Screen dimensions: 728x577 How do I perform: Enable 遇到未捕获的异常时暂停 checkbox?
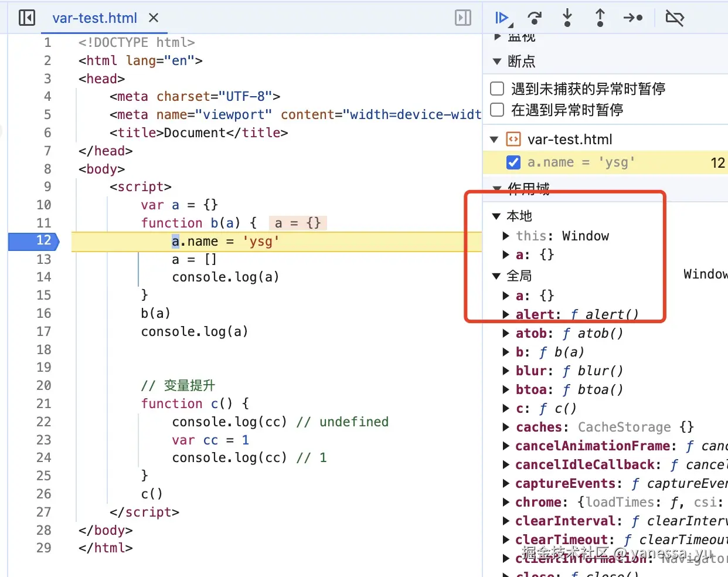(x=497, y=89)
